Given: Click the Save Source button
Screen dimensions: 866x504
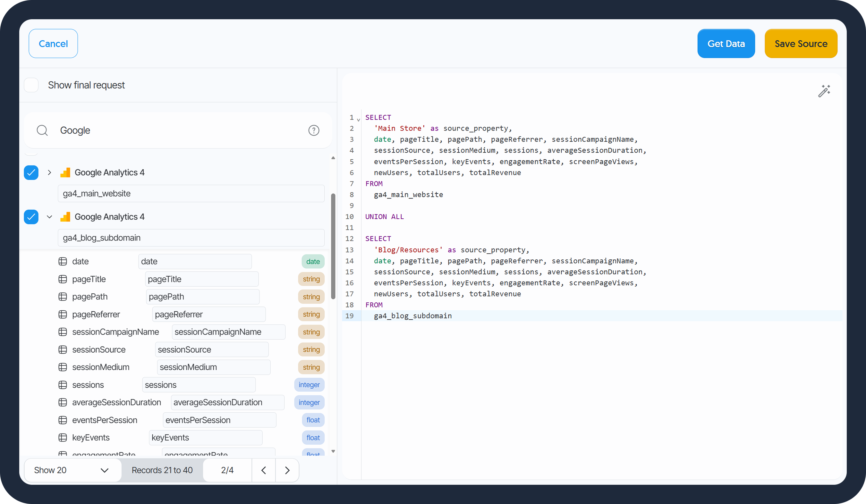Looking at the screenshot, I should coord(801,44).
